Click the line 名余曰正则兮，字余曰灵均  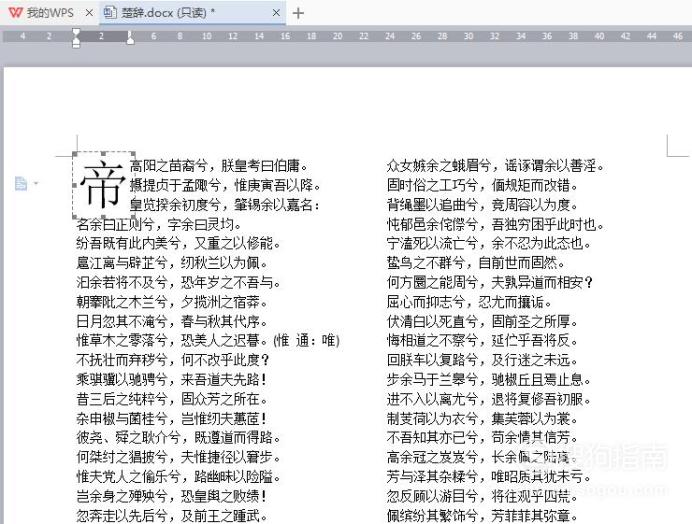coord(159,224)
